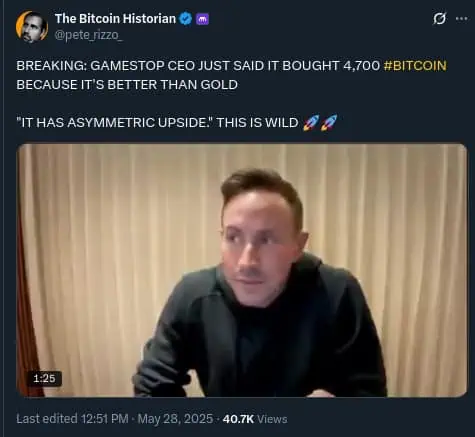475x437 pixels.
Task: Click the 12:51 PM timestamp
Action: pos(105,419)
